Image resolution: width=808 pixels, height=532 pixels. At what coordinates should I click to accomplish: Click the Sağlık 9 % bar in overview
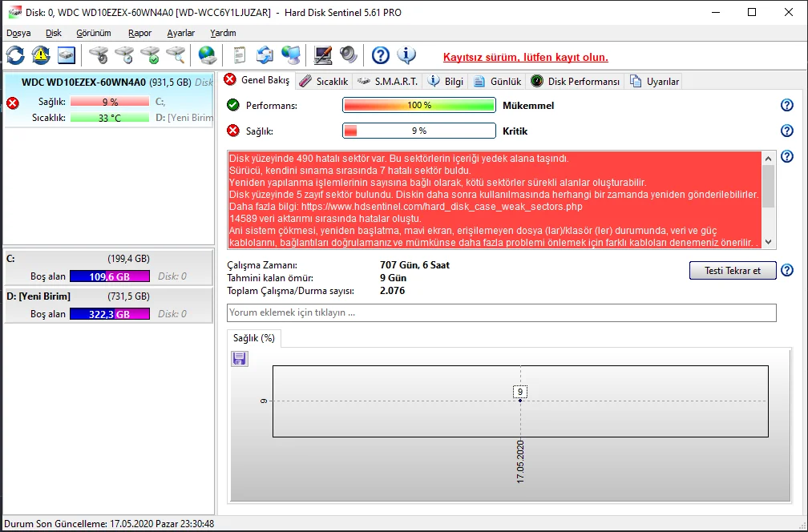[x=419, y=131]
